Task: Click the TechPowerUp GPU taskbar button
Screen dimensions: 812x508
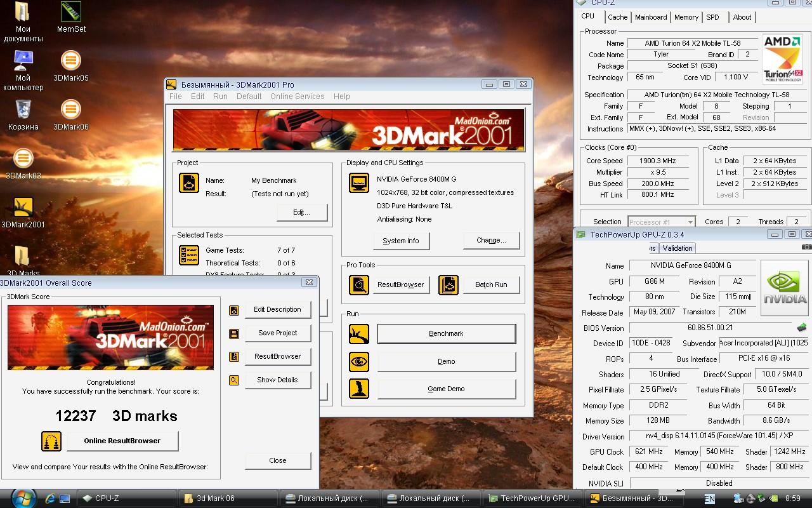Action: pos(532,498)
